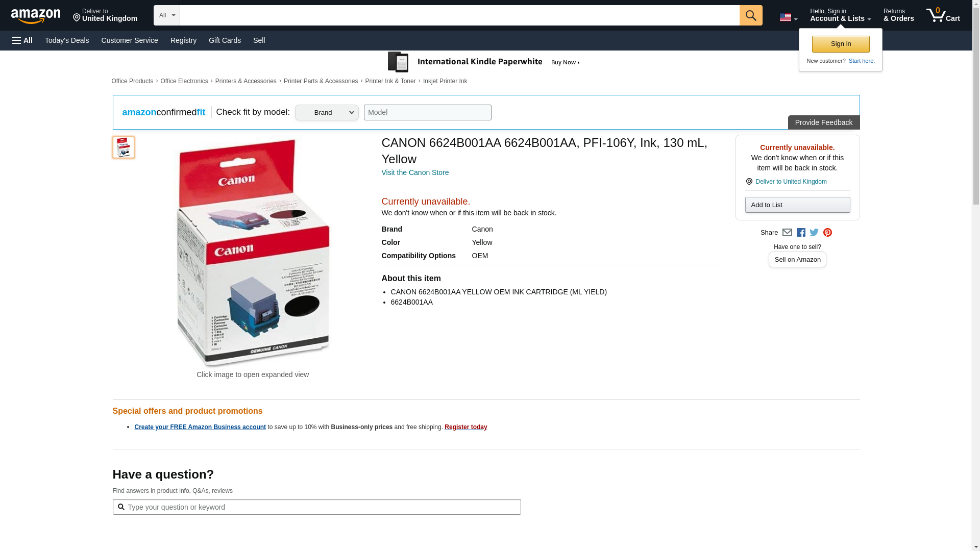Click the search magnifier button
This screenshot has width=980, height=551.
pyautogui.click(x=751, y=15)
